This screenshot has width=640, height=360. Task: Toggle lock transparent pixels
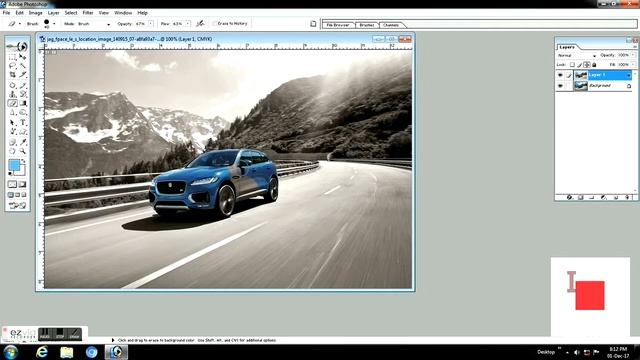pyautogui.click(x=572, y=65)
